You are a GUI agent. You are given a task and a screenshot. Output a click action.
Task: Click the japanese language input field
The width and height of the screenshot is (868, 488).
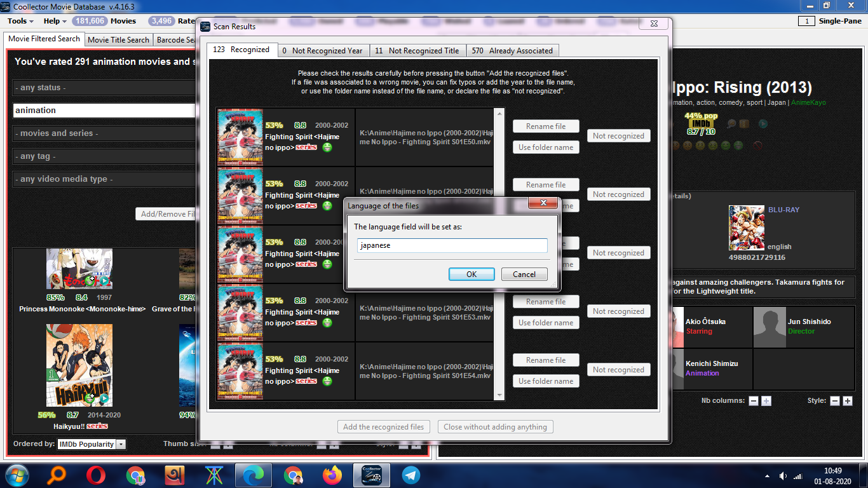pyautogui.click(x=452, y=245)
